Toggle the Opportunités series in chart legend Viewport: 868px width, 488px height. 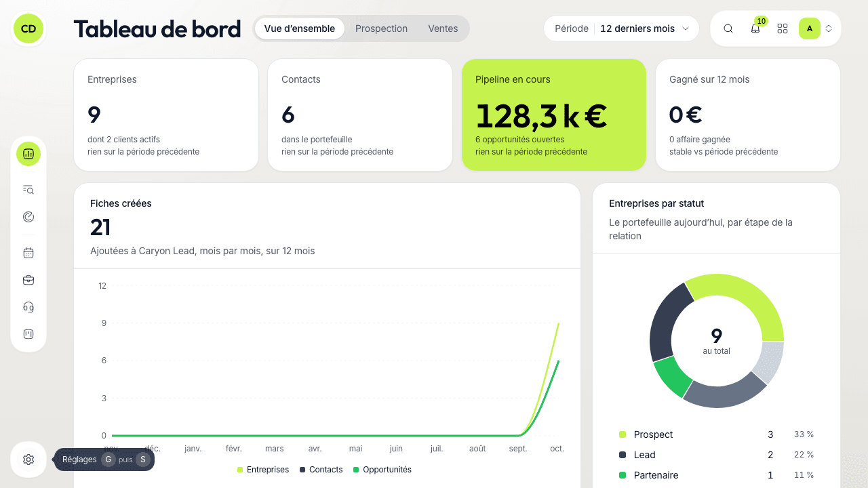(382, 470)
